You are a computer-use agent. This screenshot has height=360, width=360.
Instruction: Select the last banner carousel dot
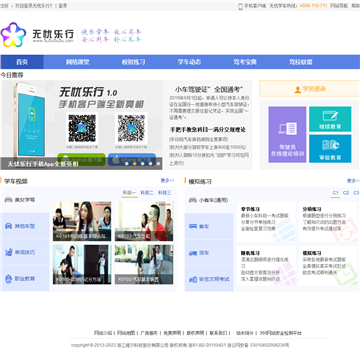tap(158, 164)
